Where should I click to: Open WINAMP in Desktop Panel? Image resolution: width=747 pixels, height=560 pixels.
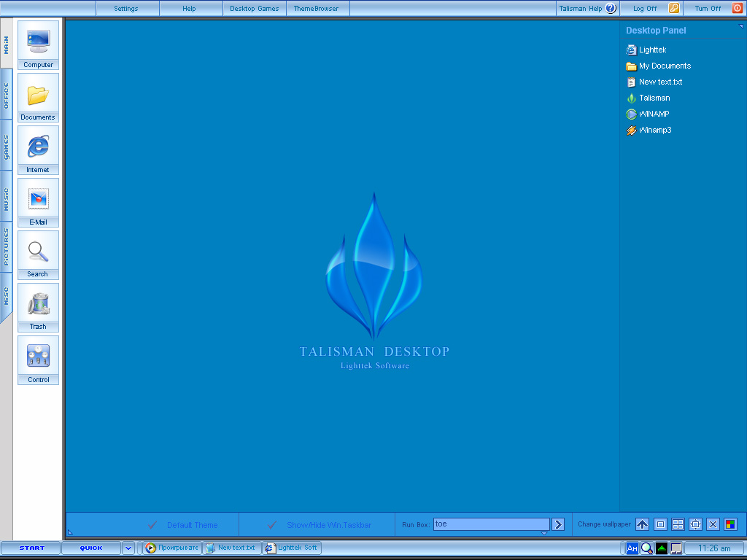[648, 114]
